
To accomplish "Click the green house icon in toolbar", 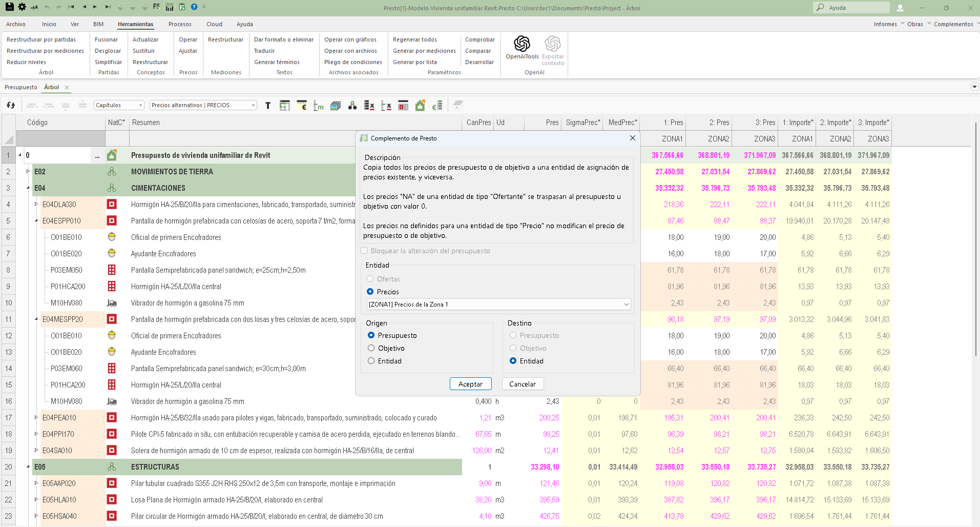I will click(420, 106).
